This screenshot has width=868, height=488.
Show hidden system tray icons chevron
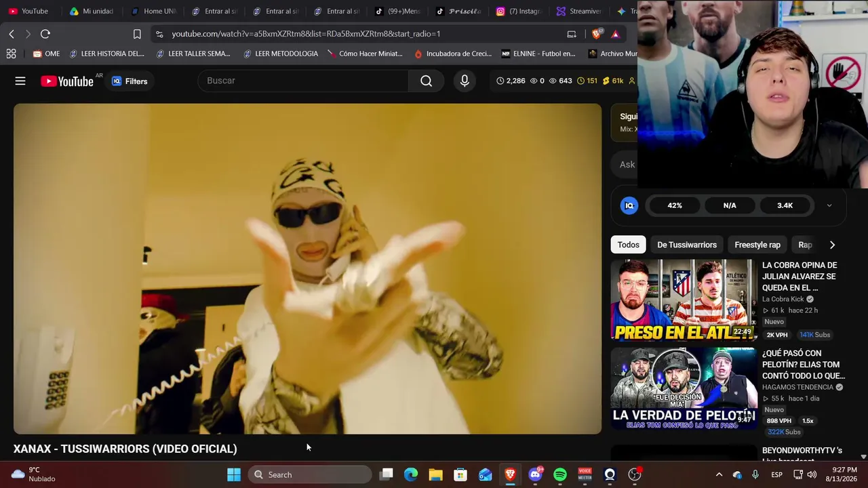[x=719, y=474]
